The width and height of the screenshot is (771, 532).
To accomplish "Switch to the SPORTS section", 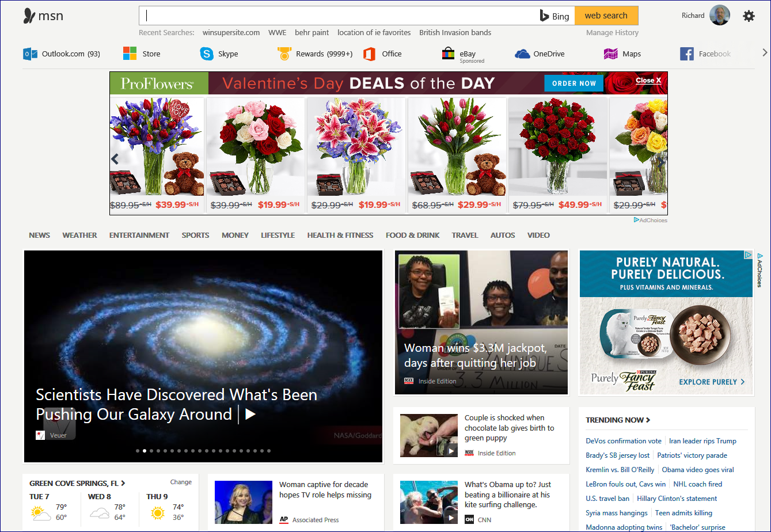I will 195,235.
